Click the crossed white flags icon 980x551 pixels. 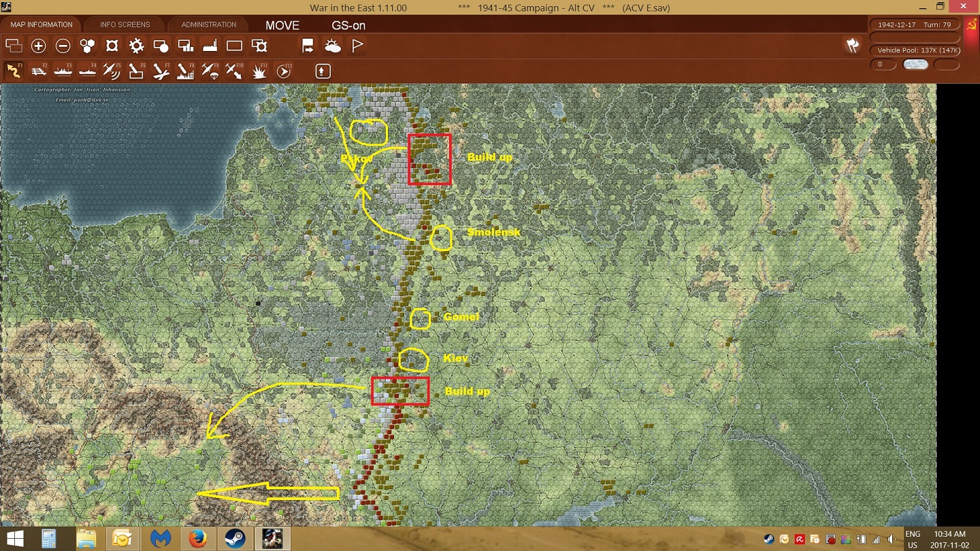tap(852, 46)
